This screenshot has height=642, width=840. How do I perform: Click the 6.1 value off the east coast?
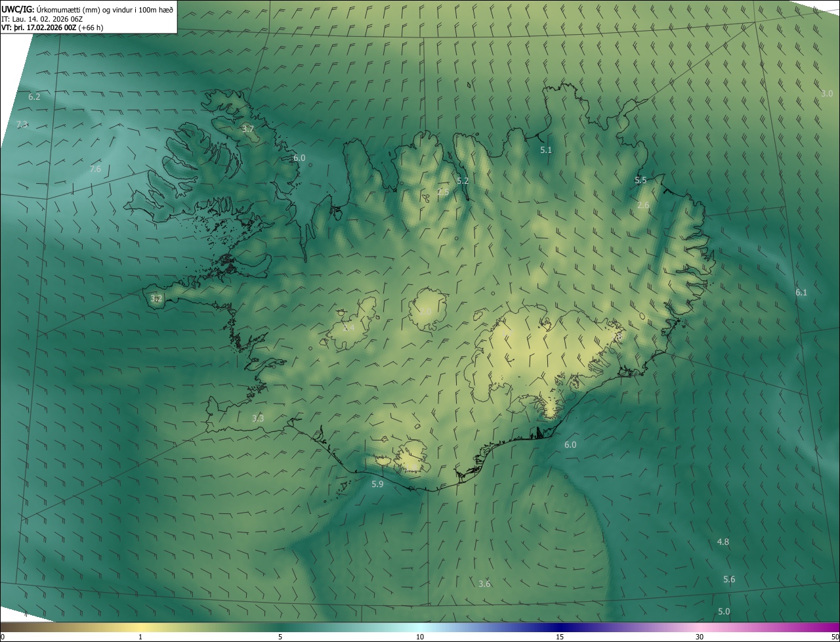(x=801, y=293)
